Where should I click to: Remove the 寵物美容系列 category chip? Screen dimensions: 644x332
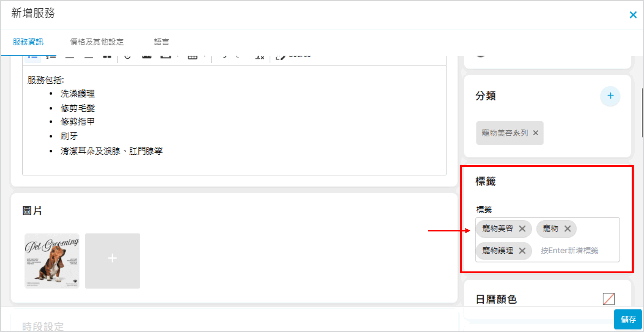536,133
